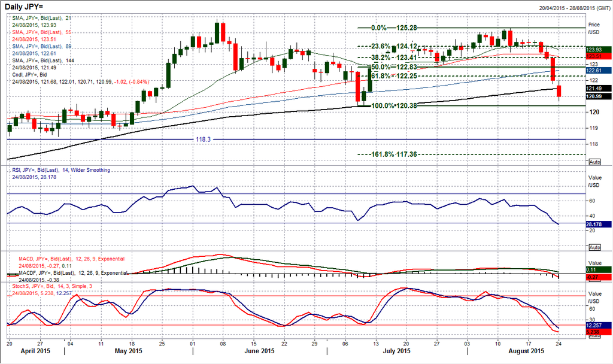The width and height of the screenshot is (613, 364).
Task: Click April 2015 on the time axis
Action: pos(35,351)
